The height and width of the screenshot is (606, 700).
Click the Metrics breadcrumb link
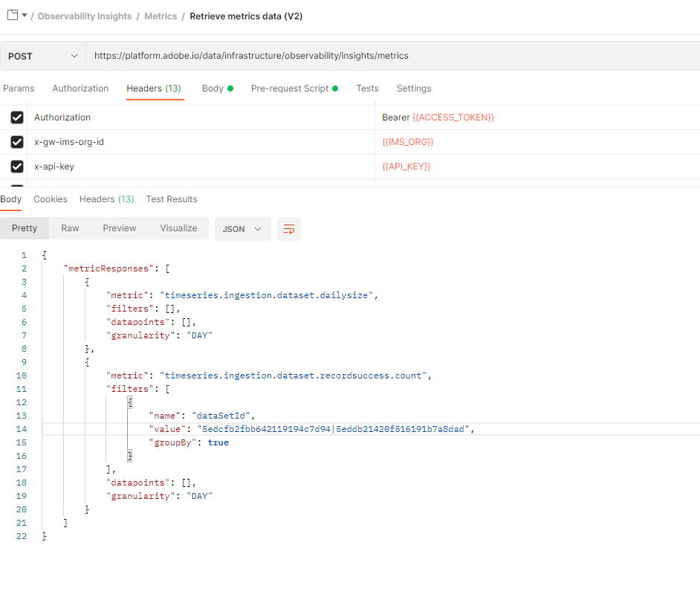161,16
